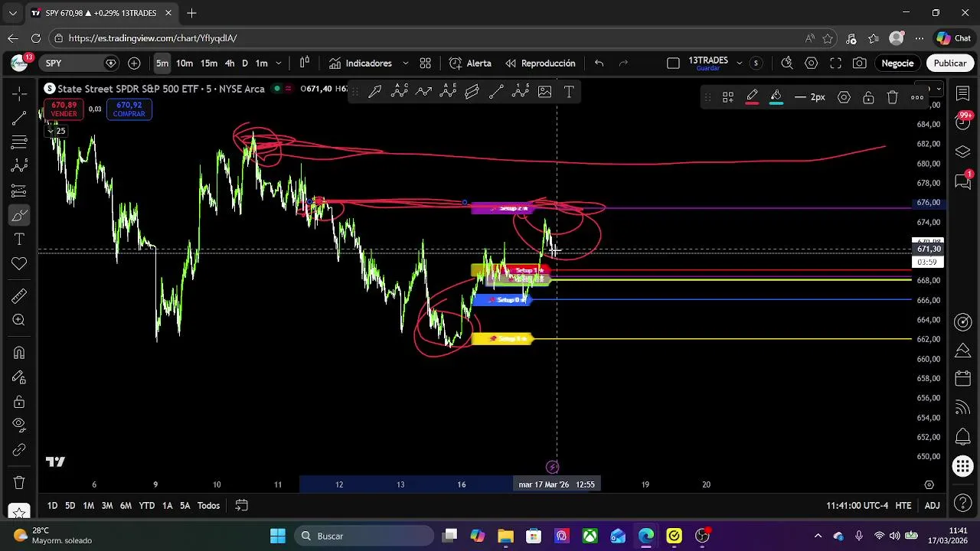
Task: Open chart settings hexagon in top toolbar
Action: [x=812, y=64]
